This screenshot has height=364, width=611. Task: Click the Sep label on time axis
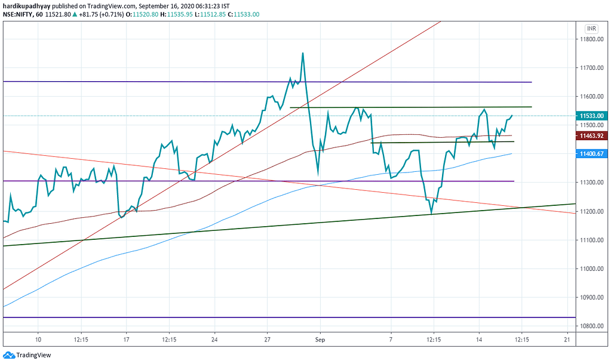point(320,340)
